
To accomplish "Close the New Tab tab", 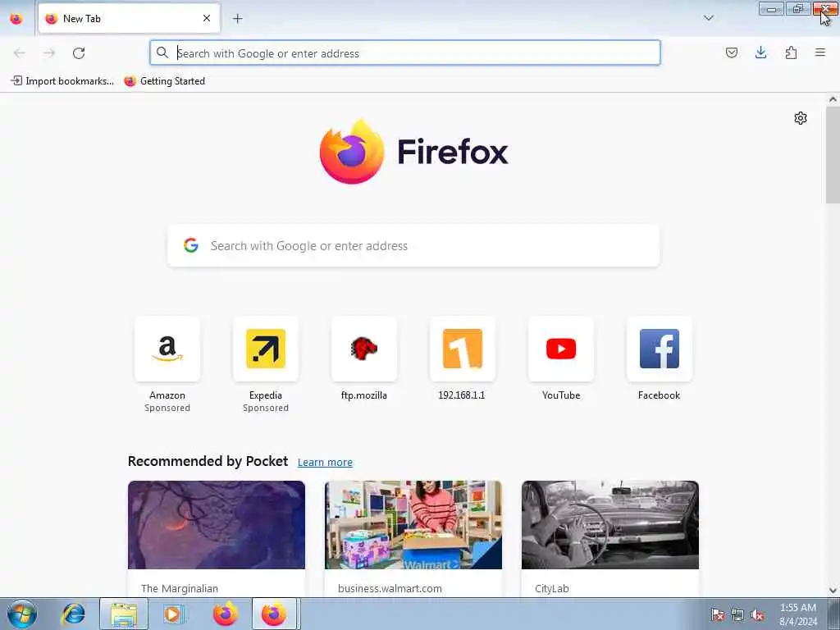I will (x=207, y=18).
